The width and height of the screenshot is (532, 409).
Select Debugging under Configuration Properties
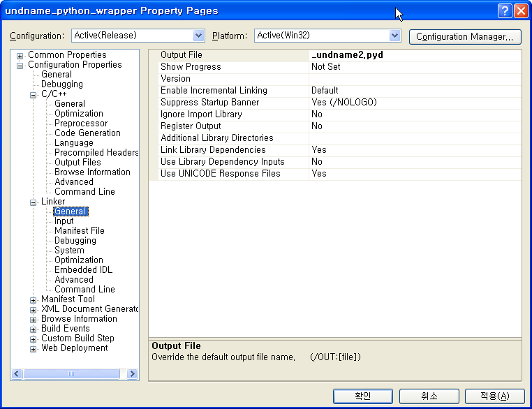[x=61, y=84]
